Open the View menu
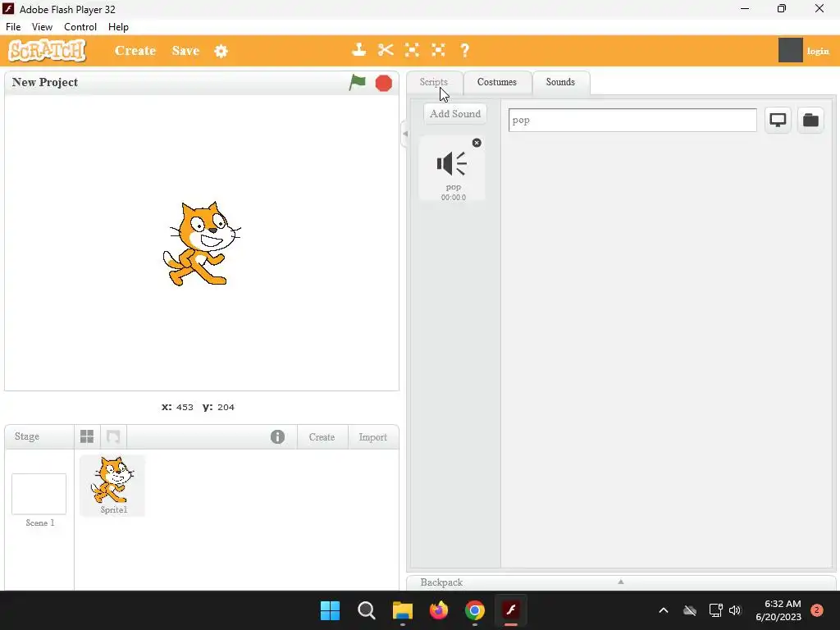The height and width of the screenshot is (630, 840). (42, 27)
